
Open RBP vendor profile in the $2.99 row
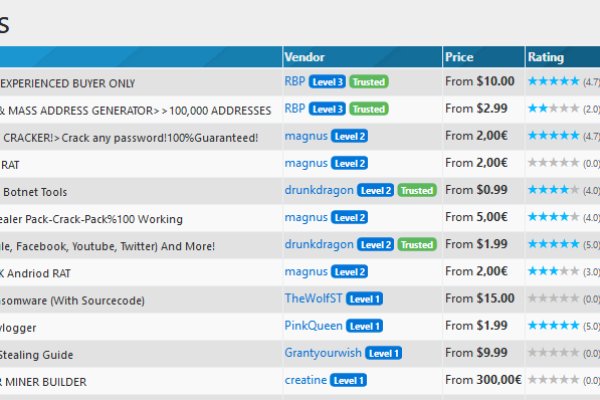[295, 108]
